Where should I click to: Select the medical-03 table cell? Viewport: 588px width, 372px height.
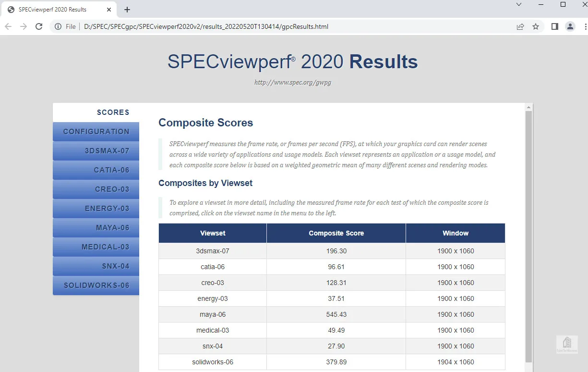[213, 330]
